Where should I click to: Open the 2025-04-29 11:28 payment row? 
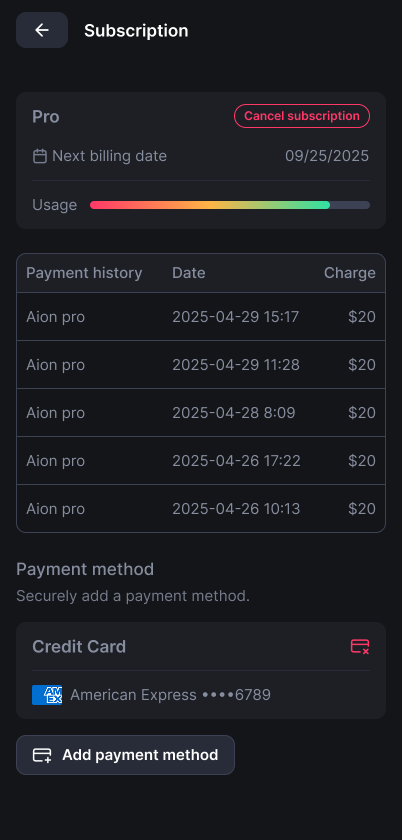(x=201, y=365)
